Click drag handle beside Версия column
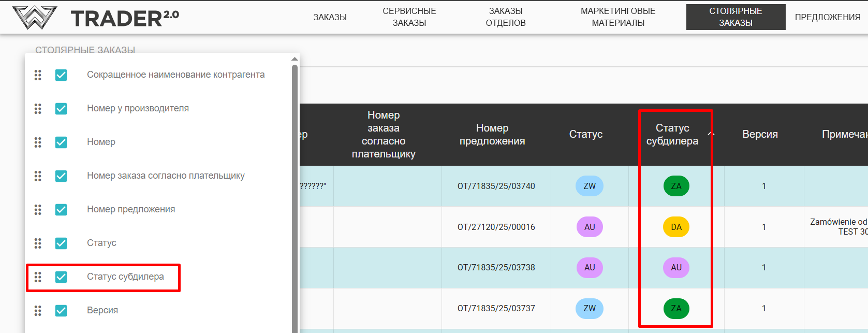Image resolution: width=868 pixels, height=333 pixels. (38, 311)
